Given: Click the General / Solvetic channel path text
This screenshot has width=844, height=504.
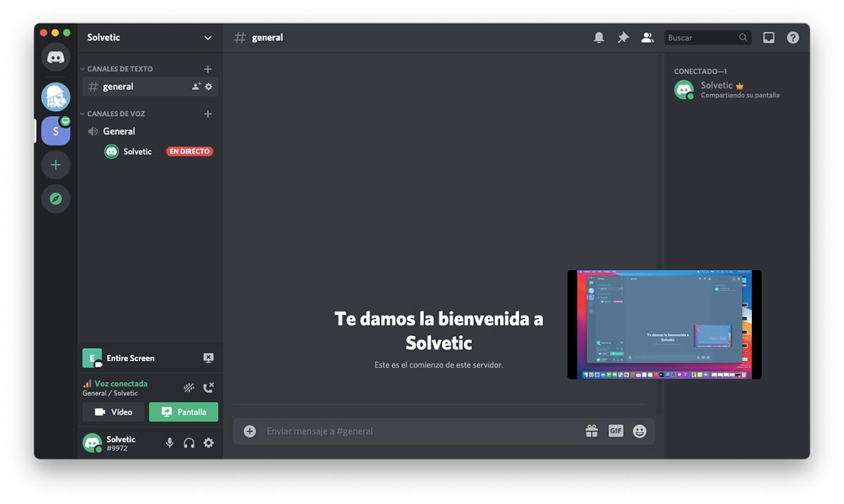Looking at the screenshot, I should (110, 394).
